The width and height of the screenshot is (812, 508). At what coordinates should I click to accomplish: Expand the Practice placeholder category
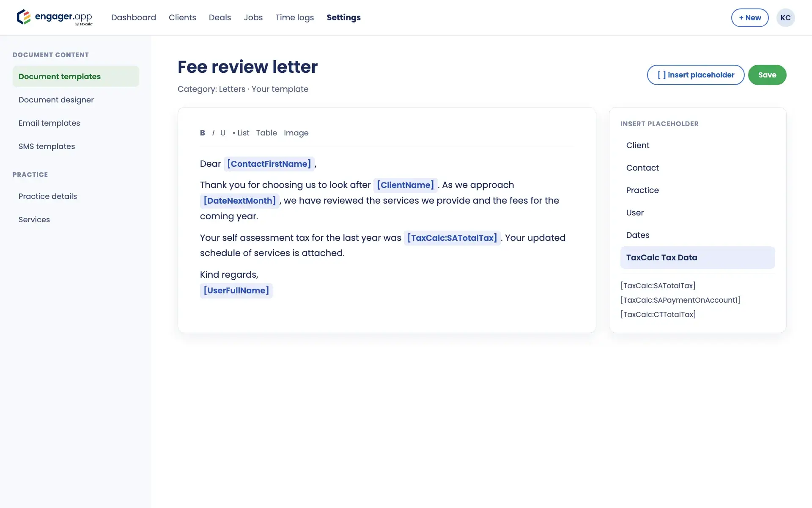pos(697,190)
